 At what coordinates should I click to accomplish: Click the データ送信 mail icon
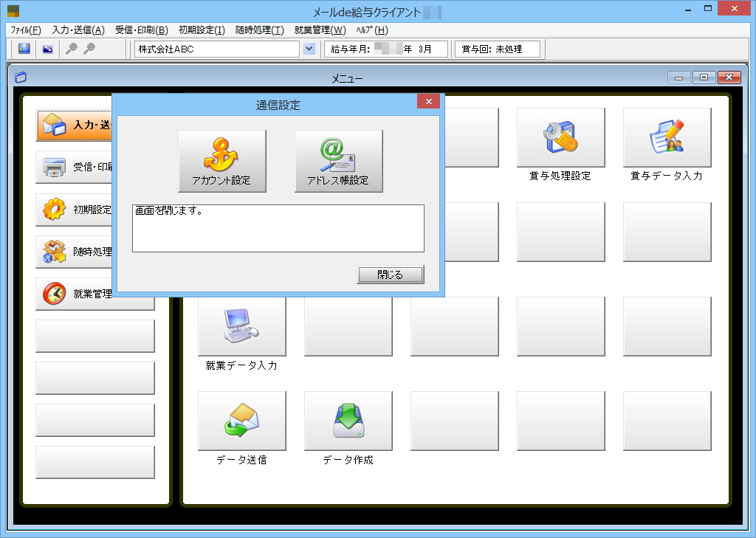click(x=241, y=421)
